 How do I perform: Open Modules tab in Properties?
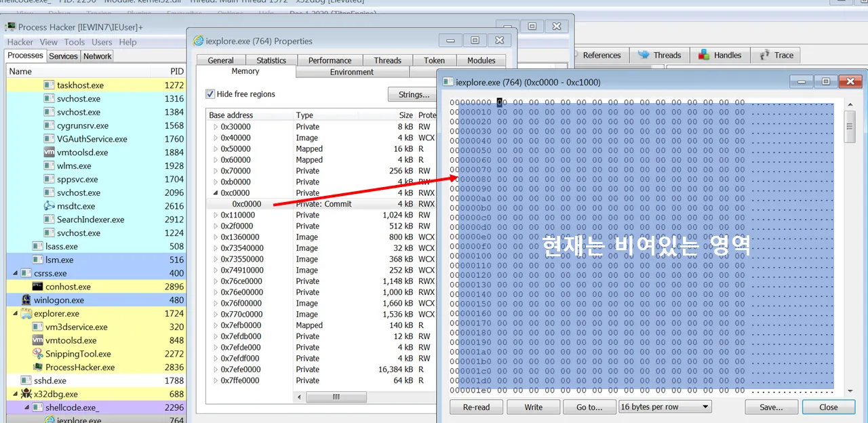(481, 60)
